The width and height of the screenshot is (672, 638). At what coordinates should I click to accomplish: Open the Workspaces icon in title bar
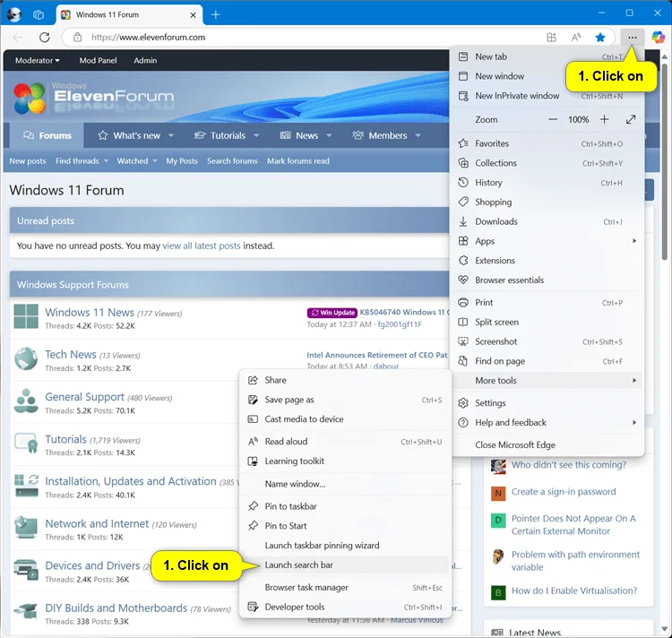pos(39,14)
